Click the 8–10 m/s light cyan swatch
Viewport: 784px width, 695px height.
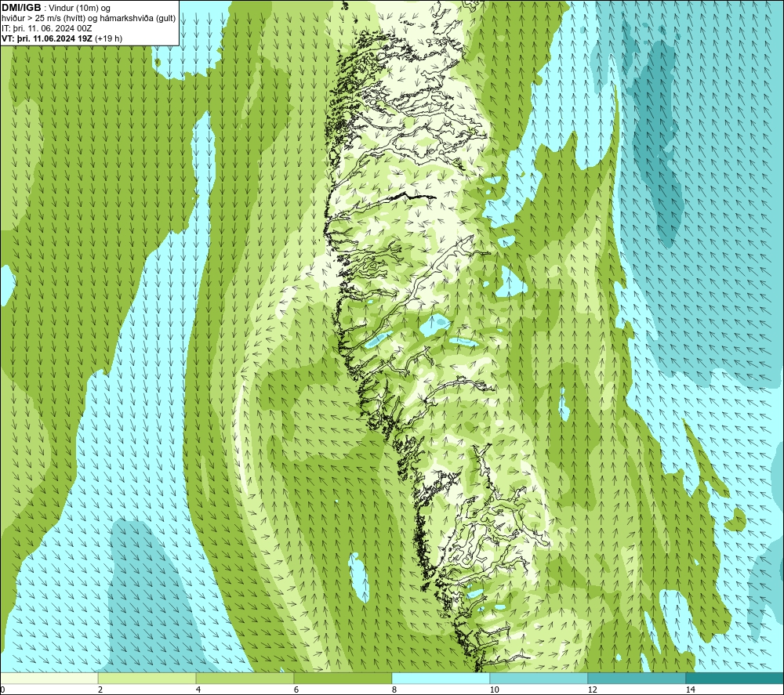click(x=441, y=678)
